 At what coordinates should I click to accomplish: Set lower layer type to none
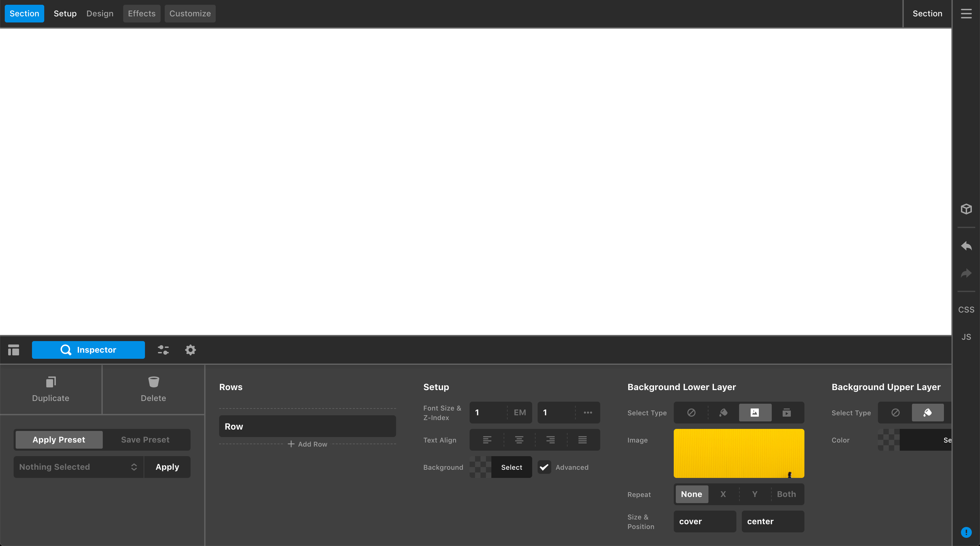click(x=691, y=413)
